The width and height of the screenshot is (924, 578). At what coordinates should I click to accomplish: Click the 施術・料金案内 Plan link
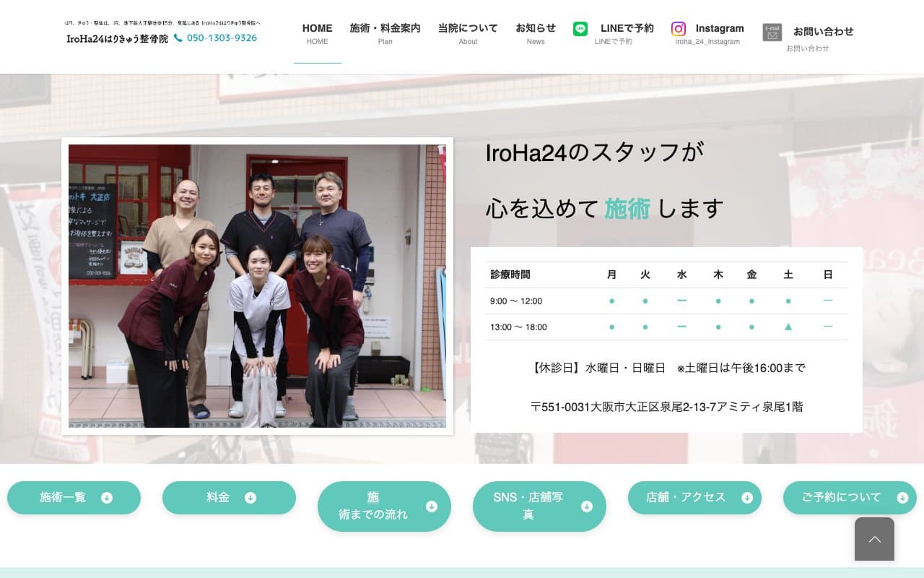pyautogui.click(x=385, y=33)
